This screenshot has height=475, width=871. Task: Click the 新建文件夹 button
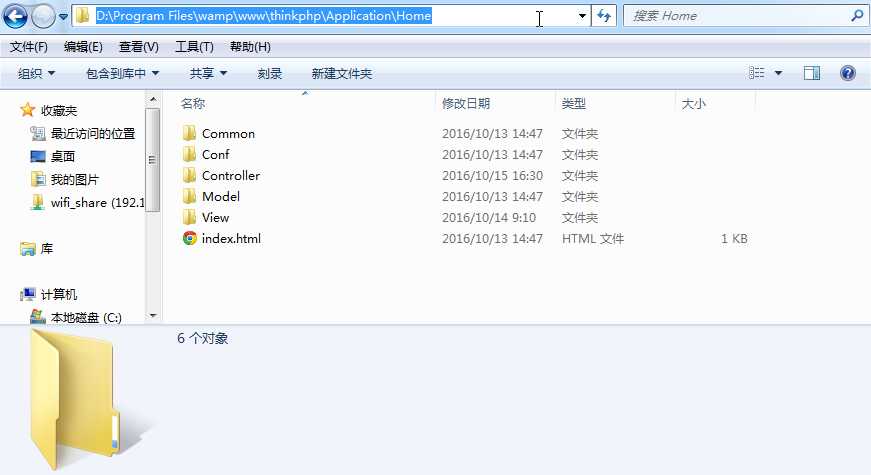(342, 73)
